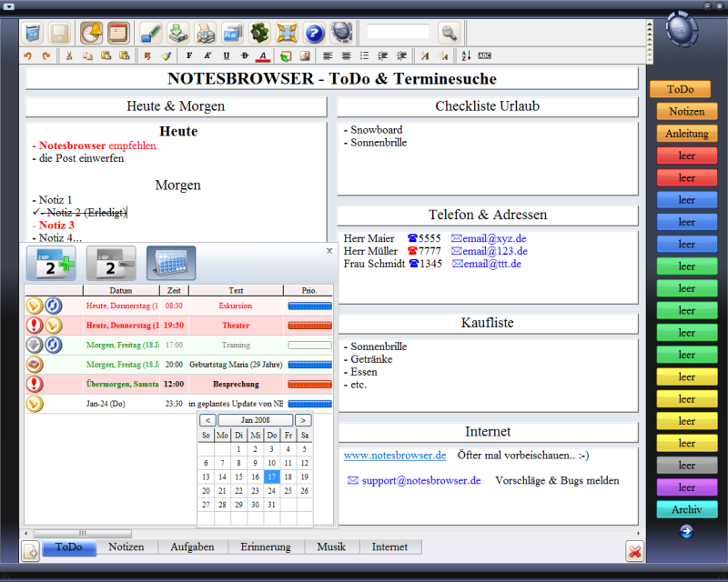This screenshot has width=728, height=582.
Task: Click the red font color button
Action: click(x=264, y=56)
